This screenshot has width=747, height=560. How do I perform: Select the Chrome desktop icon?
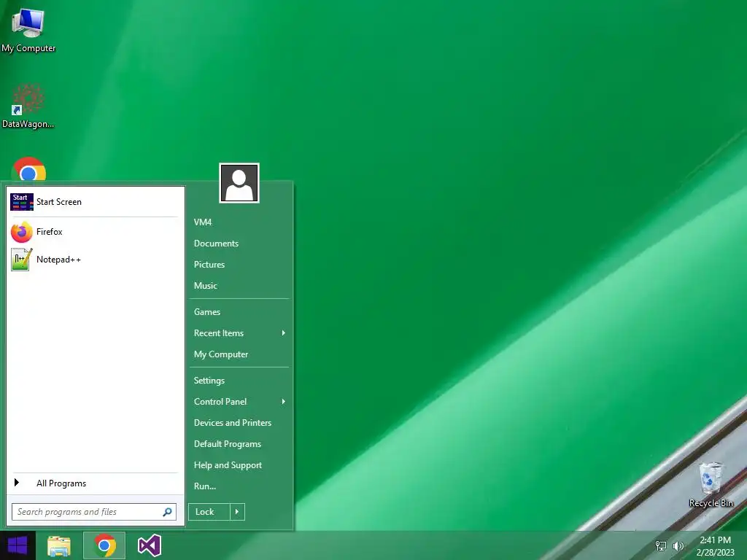pos(28,169)
